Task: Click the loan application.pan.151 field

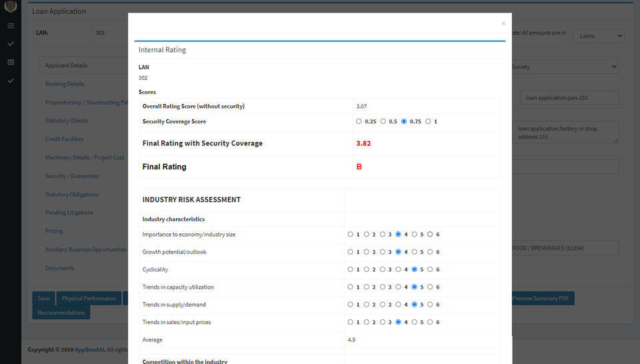Action: [x=569, y=98]
